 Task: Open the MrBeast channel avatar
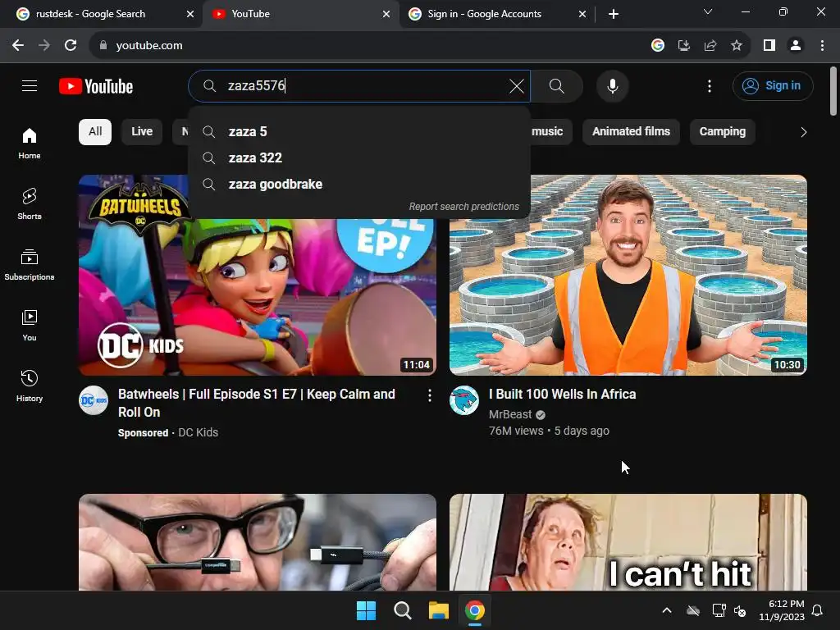pos(464,400)
